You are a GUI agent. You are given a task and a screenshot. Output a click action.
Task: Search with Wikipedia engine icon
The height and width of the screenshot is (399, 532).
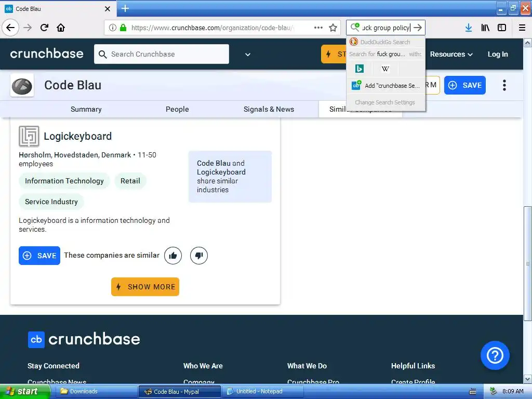(385, 69)
